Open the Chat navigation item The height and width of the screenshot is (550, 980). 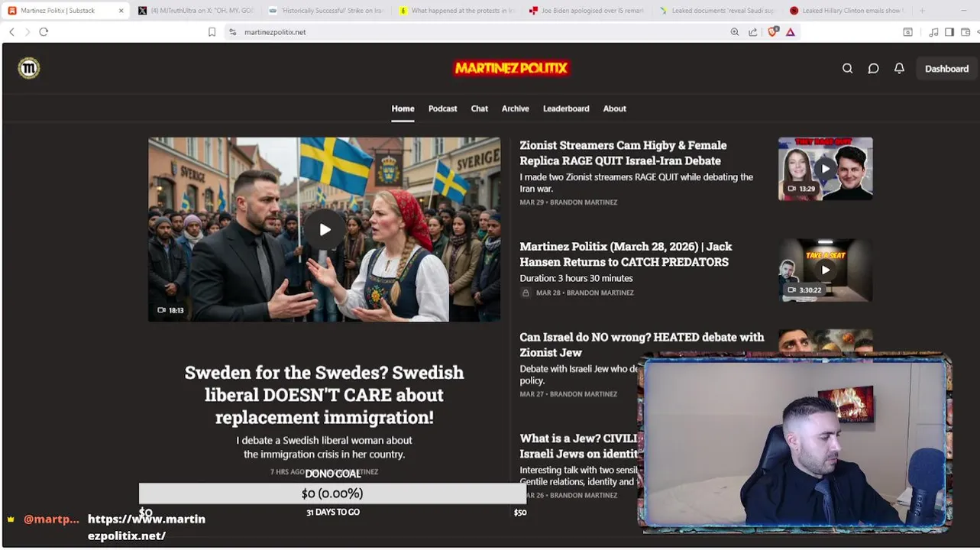pos(479,108)
